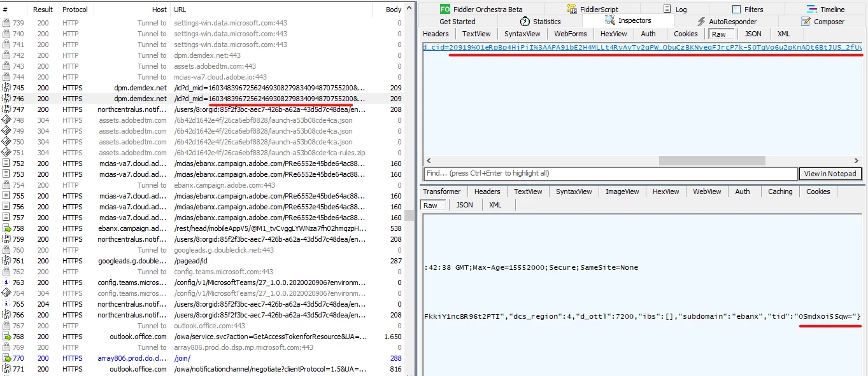Sort sessions by the Result column header
Screen dimensions: 868x376
tap(43, 10)
